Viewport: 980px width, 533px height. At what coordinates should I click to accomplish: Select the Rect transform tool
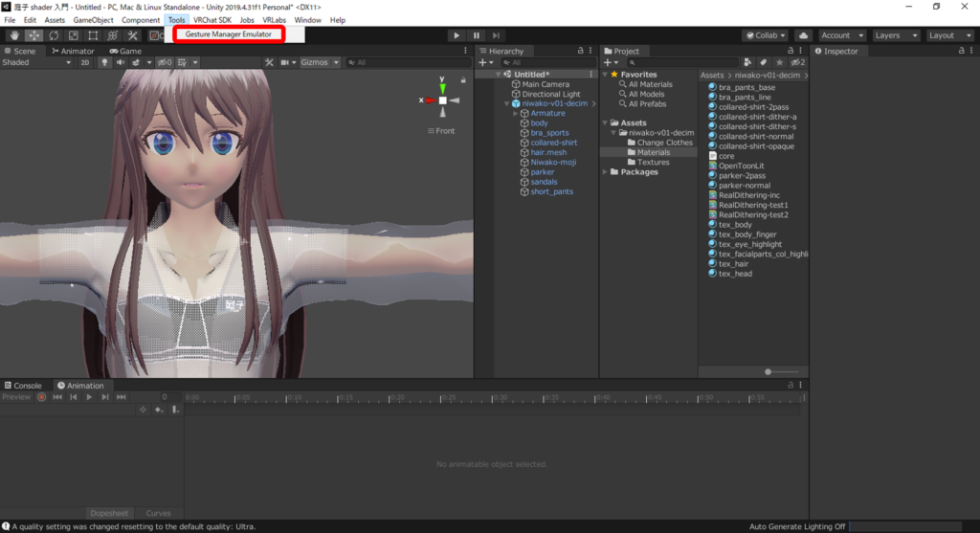coord(93,35)
